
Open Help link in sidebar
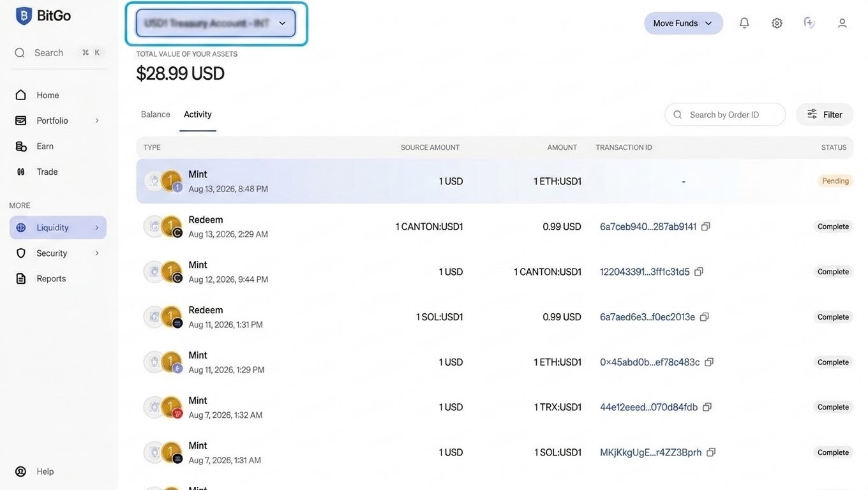coord(45,471)
